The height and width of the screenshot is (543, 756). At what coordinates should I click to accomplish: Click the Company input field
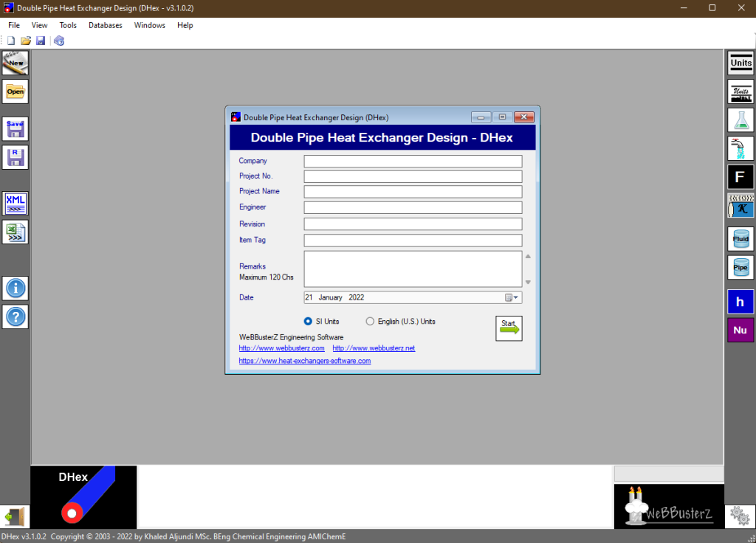[x=413, y=161]
